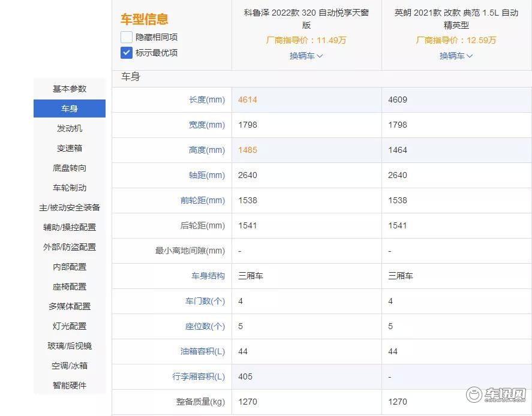
Task: Check the 隐藏相同项 checkbox
Action: 126,37
